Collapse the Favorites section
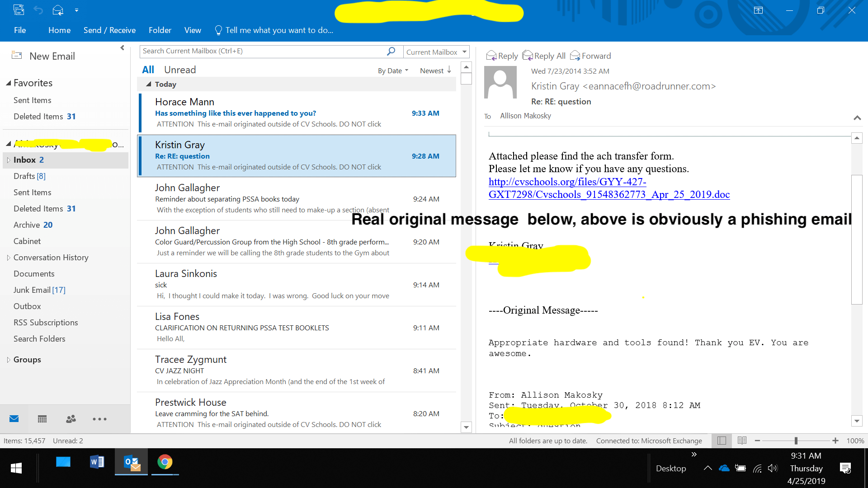The height and width of the screenshot is (488, 868). pyautogui.click(x=8, y=83)
